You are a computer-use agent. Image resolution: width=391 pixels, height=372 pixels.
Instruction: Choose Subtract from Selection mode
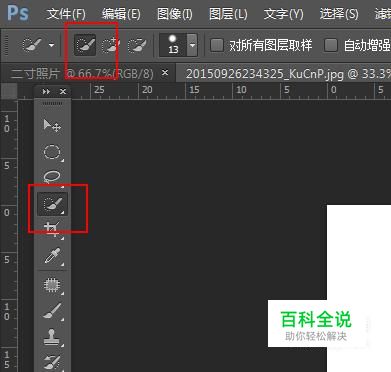pos(137,45)
